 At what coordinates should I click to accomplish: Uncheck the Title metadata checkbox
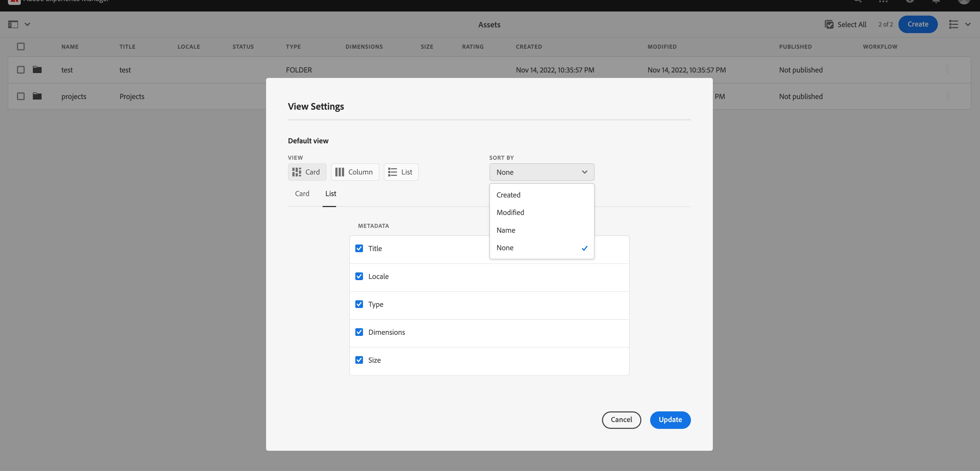[x=359, y=249]
